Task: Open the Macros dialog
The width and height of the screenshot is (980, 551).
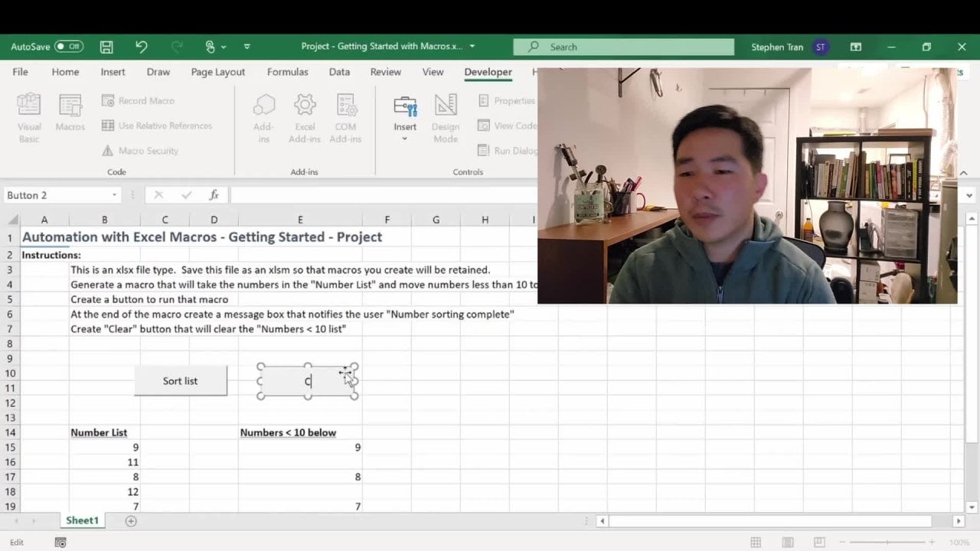Action: [x=70, y=116]
